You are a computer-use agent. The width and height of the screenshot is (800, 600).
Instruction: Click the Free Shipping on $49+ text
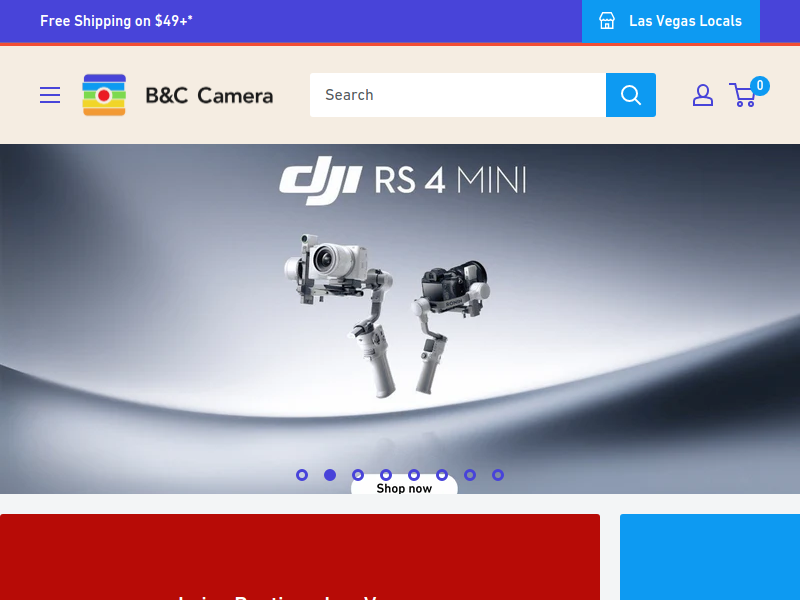point(116,21)
